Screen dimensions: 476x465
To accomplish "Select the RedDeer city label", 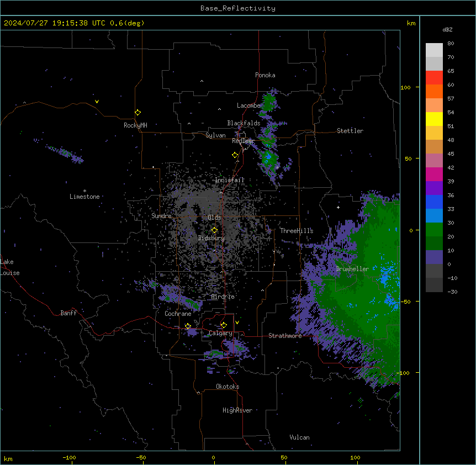I will click(243, 141).
